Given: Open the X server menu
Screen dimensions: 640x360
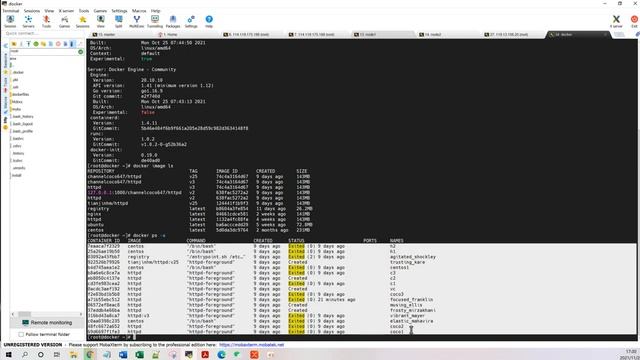Looking at the screenshot, I should (66, 11).
